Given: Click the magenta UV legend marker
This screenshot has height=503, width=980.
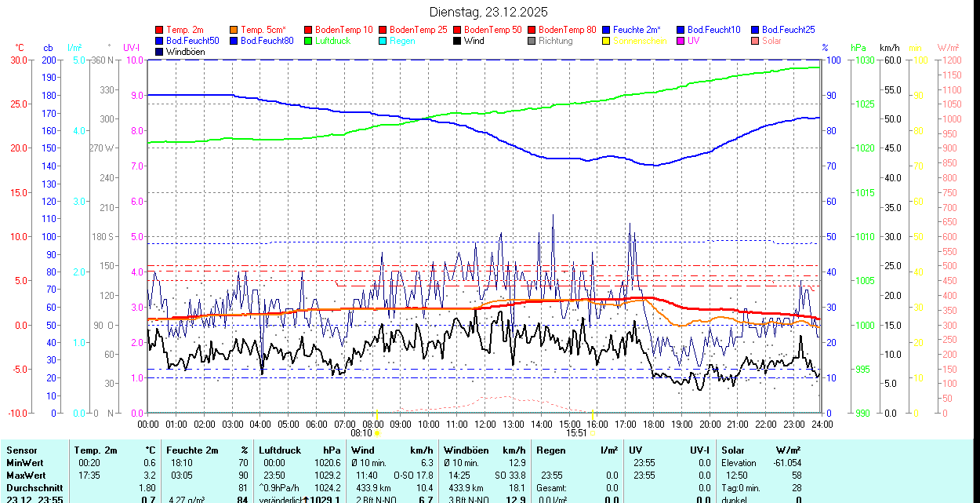Looking at the screenshot, I should point(681,41).
